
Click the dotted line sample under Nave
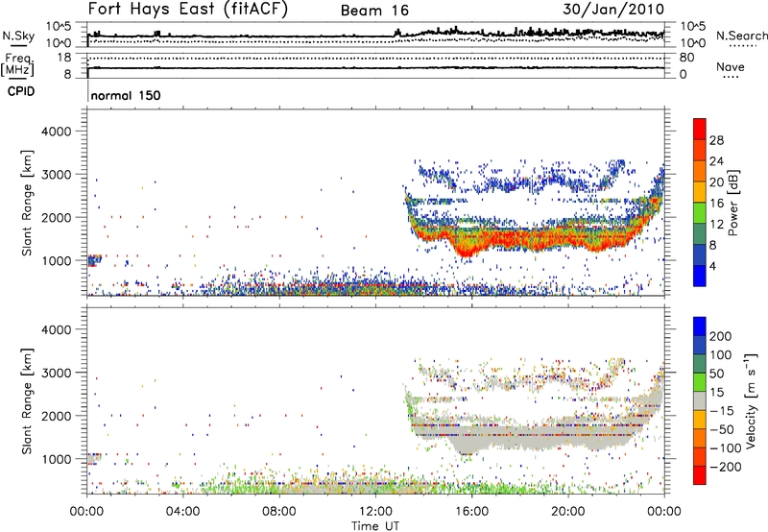(731, 77)
